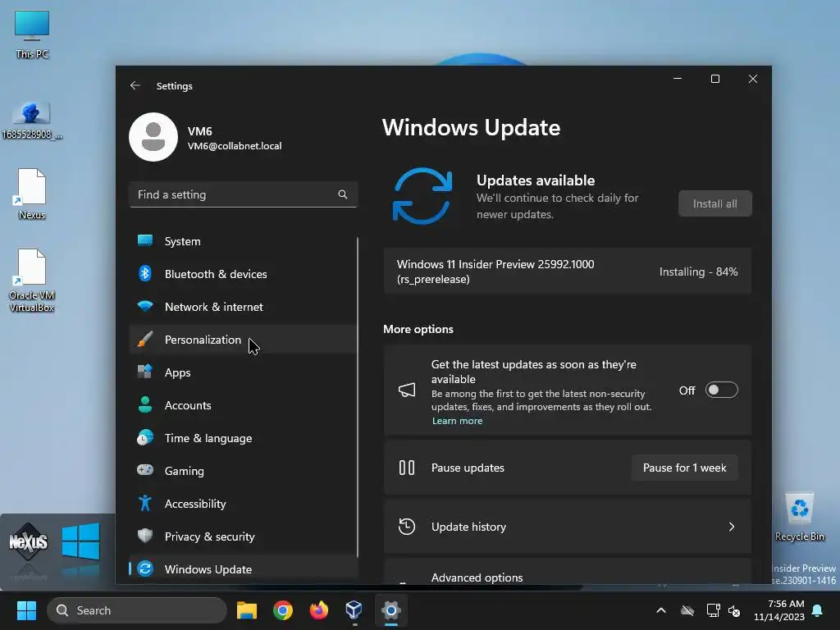Image resolution: width=840 pixels, height=630 pixels.
Task: Show hidden tray icons chevron
Action: tap(661, 610)
